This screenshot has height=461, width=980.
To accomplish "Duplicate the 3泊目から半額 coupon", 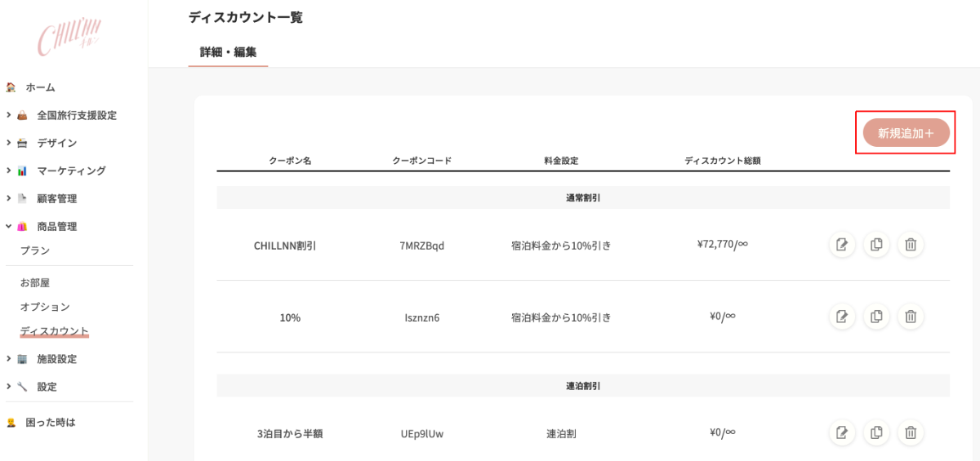I will (876, 433).
